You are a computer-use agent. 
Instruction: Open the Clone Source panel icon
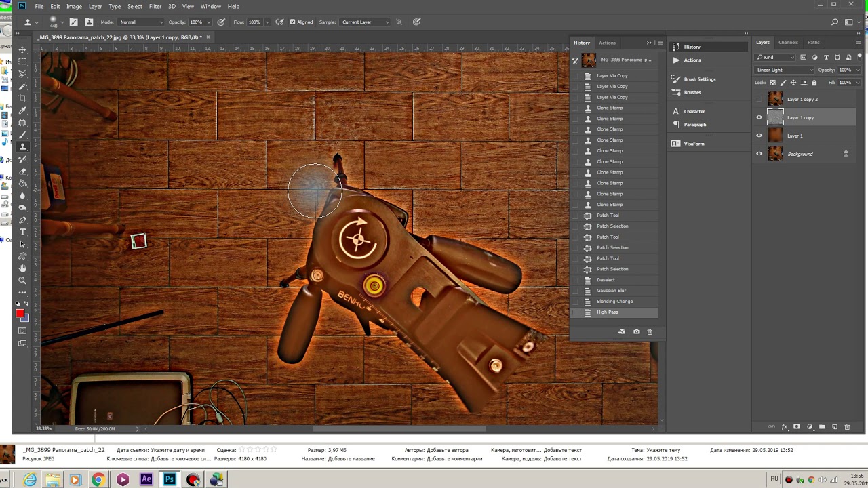(89, 22)
